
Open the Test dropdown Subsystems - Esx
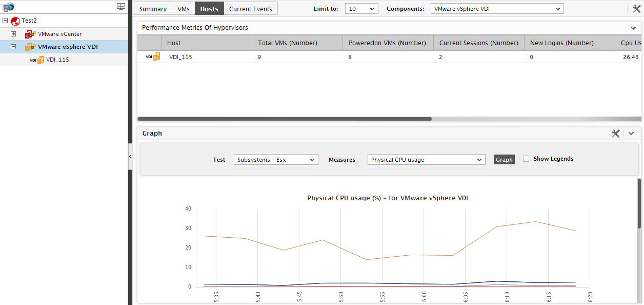[x=276, y=160]
